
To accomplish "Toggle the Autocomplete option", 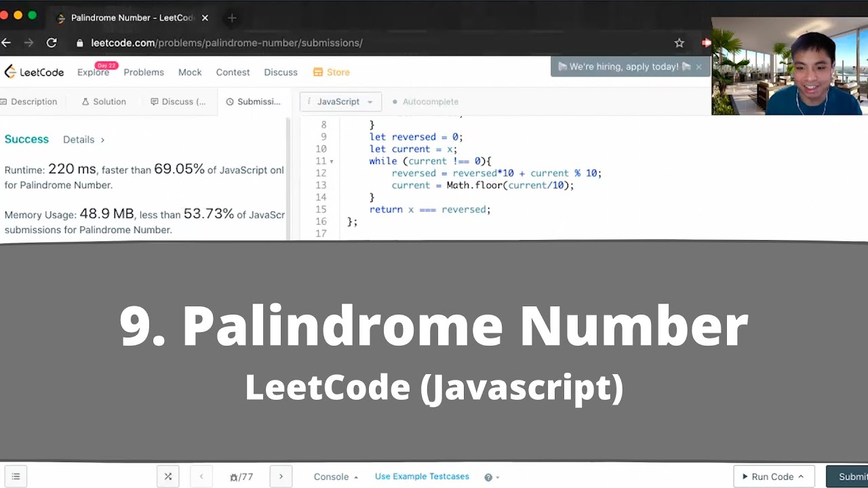I will click(425, 102).
